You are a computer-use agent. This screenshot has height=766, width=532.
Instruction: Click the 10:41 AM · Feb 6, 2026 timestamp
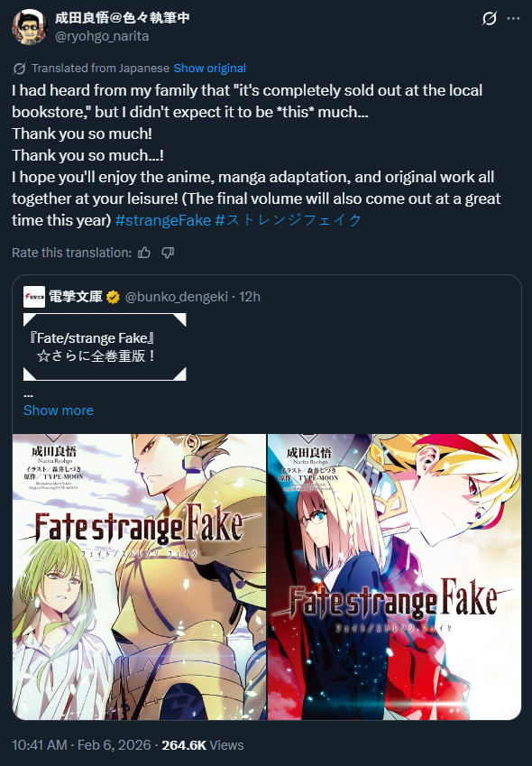pyautogui.click(x=81, y=745)
